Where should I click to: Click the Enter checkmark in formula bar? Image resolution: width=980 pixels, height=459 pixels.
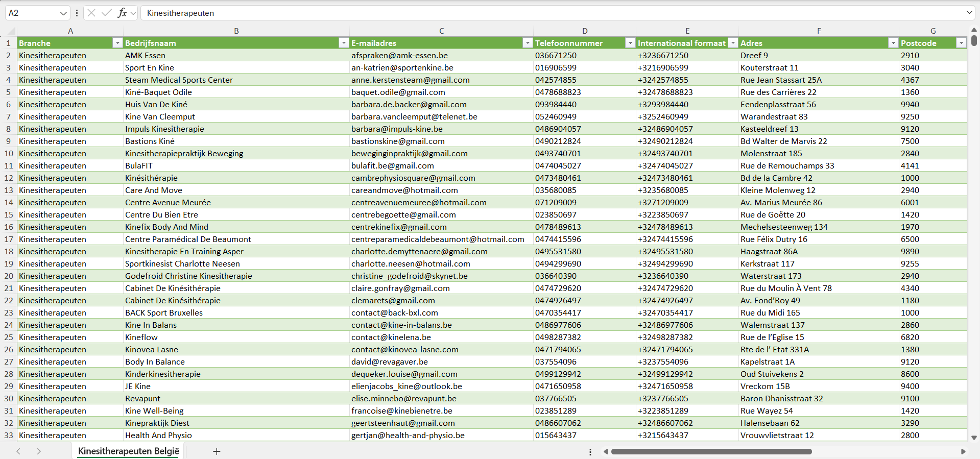click(x=106, y=13)
